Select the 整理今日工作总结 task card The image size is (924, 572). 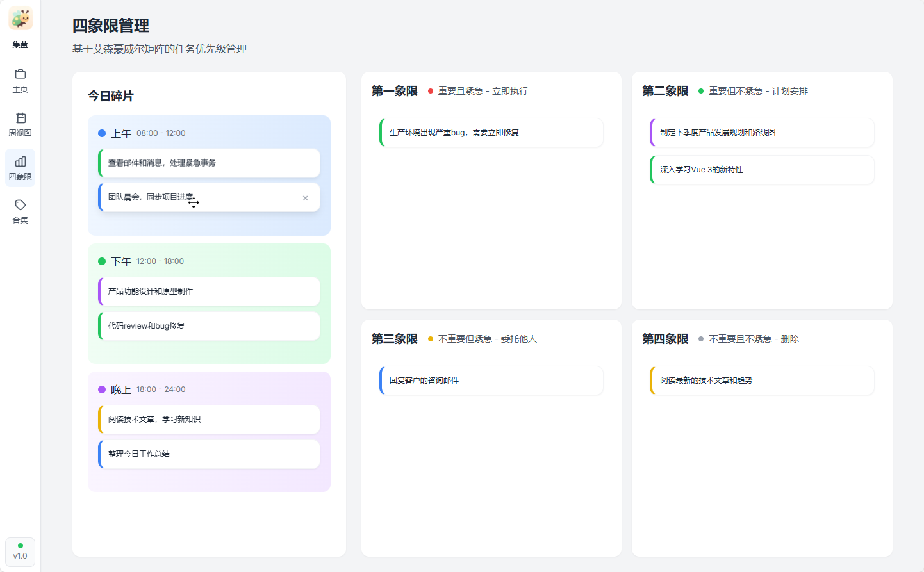tap(210, 454)
